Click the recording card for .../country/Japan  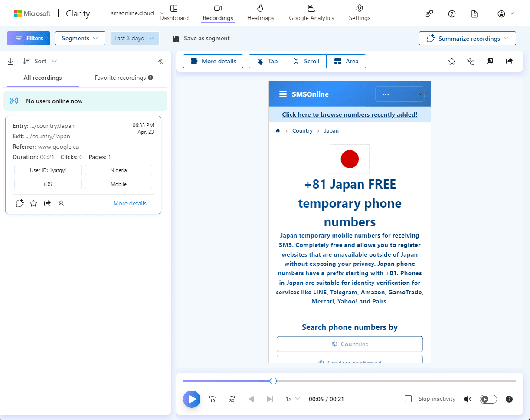coord(83,165)
